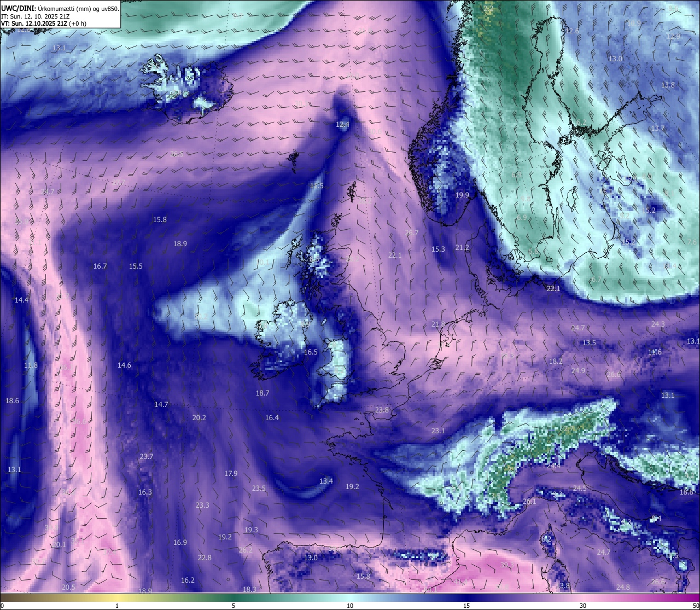Click the 21.2 value label
This screenshot has height=610, width=700.
(x=462, y=248)
